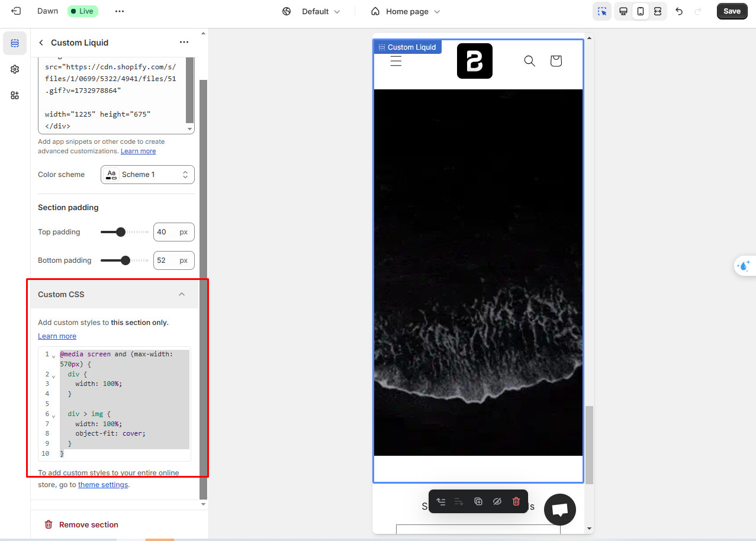Switch to desktop preview
This screenshot has width=756, height=541.
[623, 11]
